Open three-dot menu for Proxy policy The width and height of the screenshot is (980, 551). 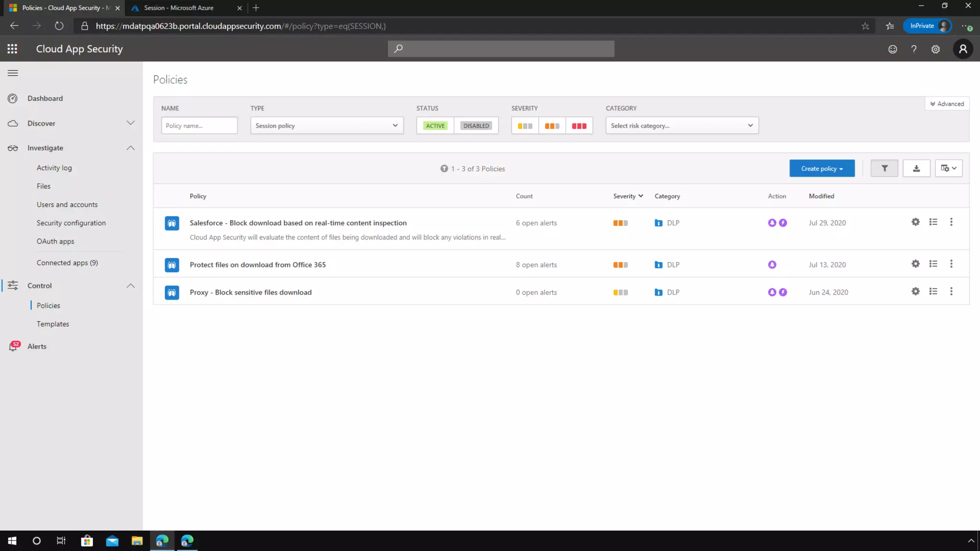coord(951,291)
